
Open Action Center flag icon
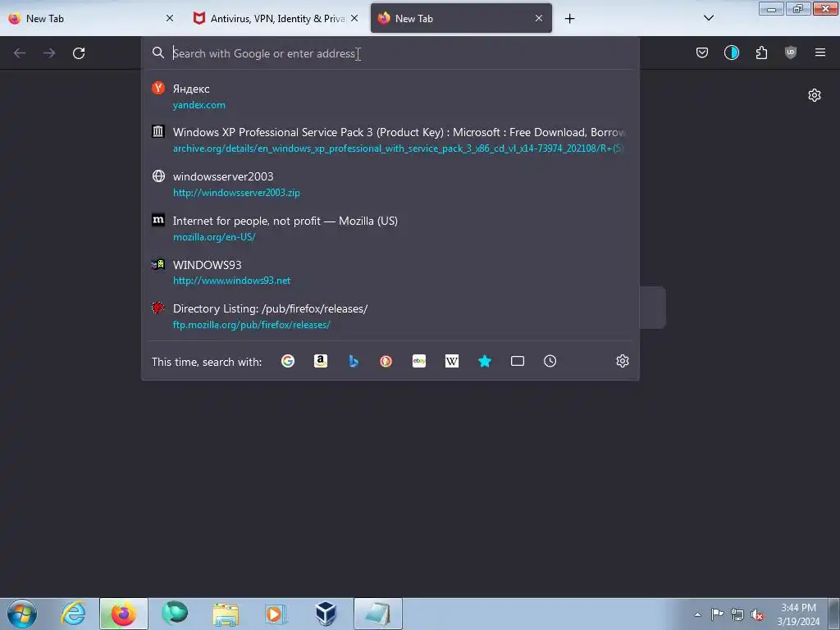click(717, 614)
